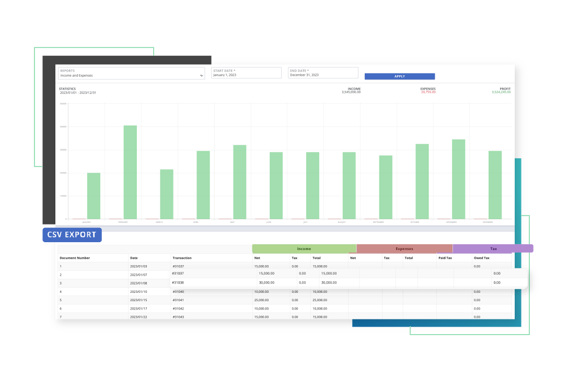Image resolution: width=568 pixels, height=392 pixels.
Task: Click the February bar in the chart
Action: pos(130,172)
